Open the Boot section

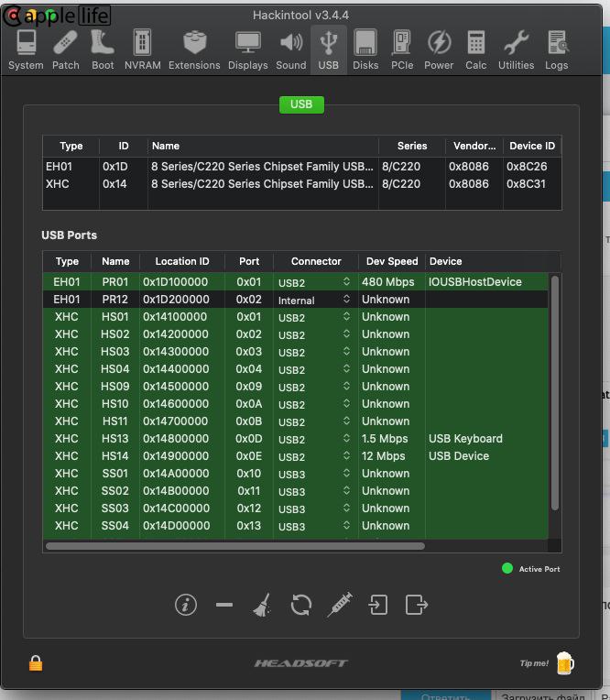(103, 50)
